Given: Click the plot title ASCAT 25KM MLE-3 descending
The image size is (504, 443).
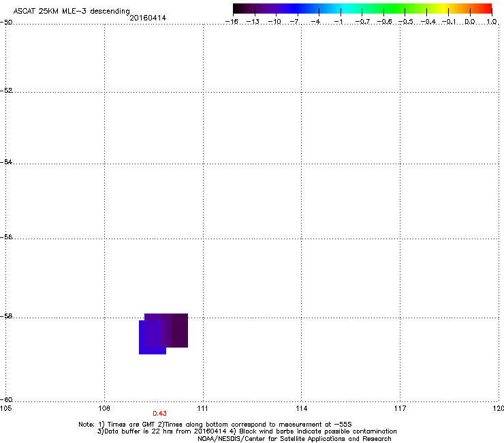Looking at the screenshot, I should [x=72, y=11].
